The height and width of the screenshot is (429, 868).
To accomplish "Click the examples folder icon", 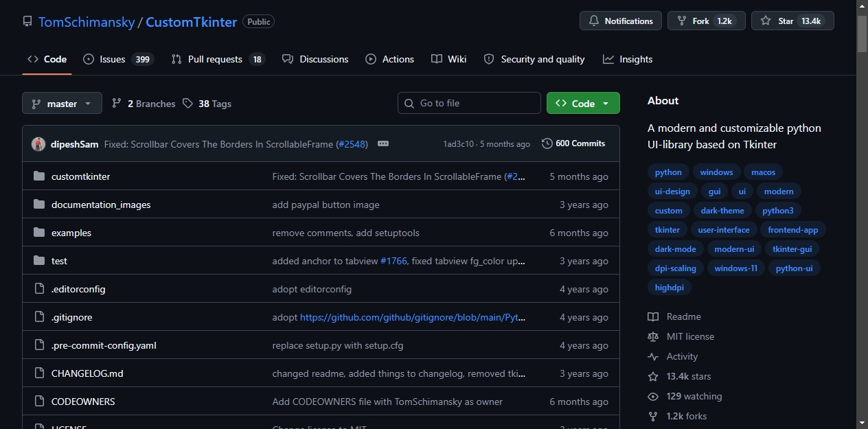I will click(x=39, y=233).
